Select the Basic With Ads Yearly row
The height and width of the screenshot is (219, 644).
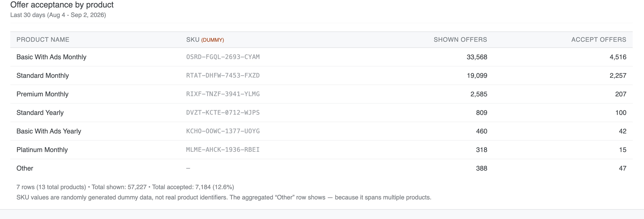321,131
